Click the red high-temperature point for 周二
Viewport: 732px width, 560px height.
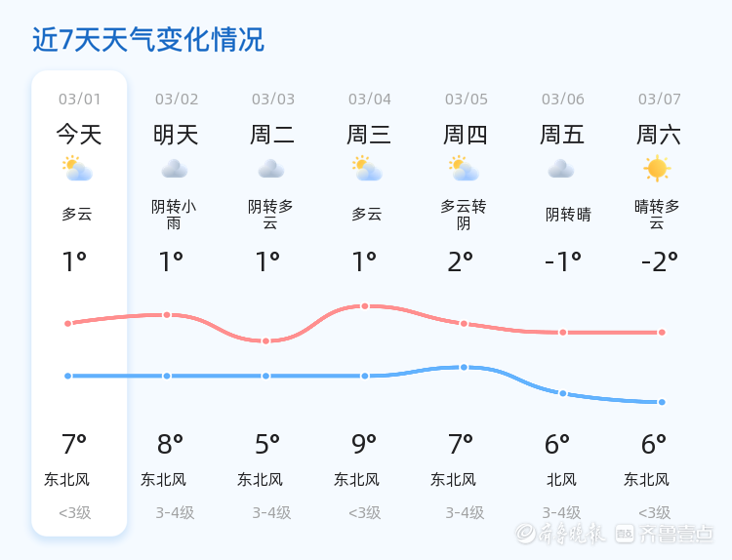coord(265,340)
